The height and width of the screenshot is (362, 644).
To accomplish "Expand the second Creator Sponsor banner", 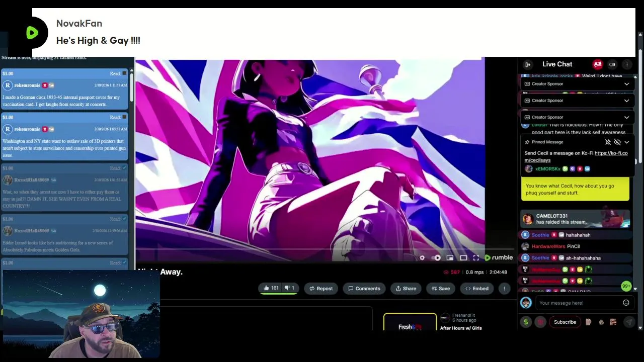I will click(x=626, y=101).
